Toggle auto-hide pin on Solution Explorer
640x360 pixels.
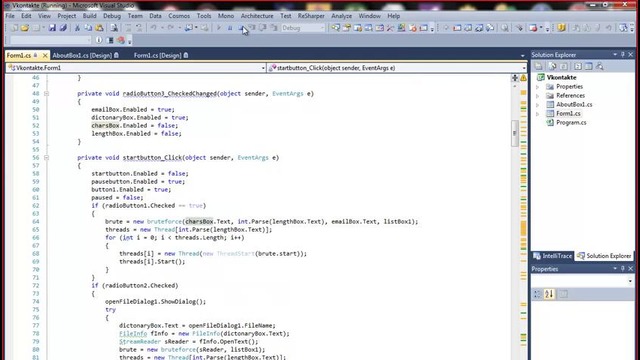click(623, 54)
